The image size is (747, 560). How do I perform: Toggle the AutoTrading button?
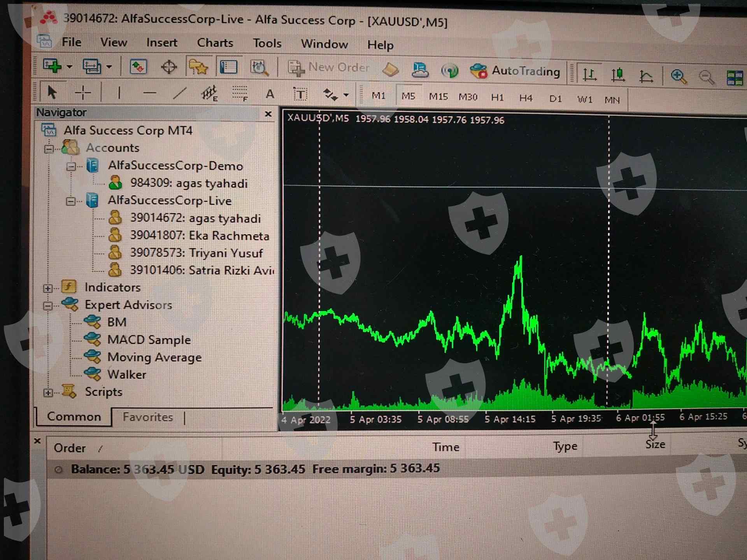click(x=515, y=71)
